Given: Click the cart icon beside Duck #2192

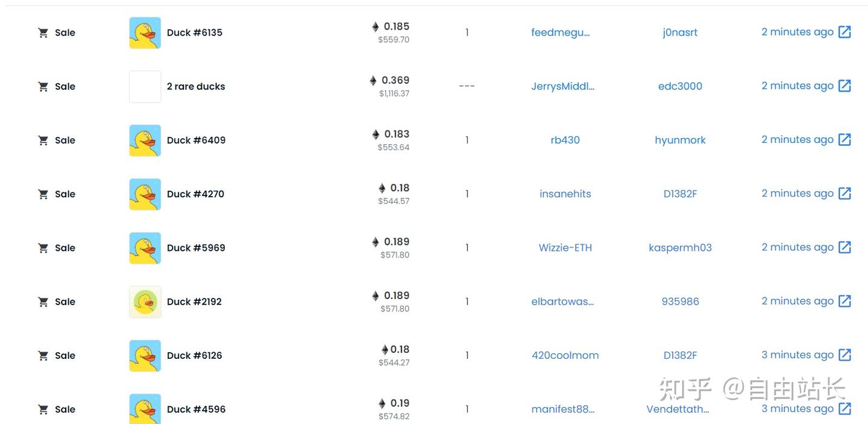Looking at the screenshot, I should 43,302.
